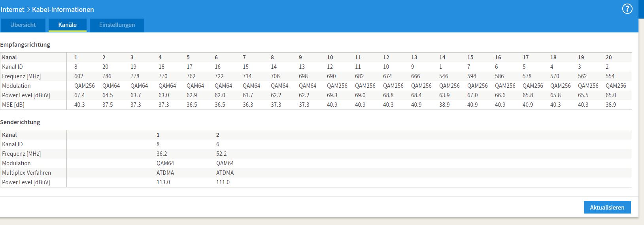Click the upstream Kanal ID value 8
The width and height of the screenshot is (644, 225).
[x=158, y=144]
